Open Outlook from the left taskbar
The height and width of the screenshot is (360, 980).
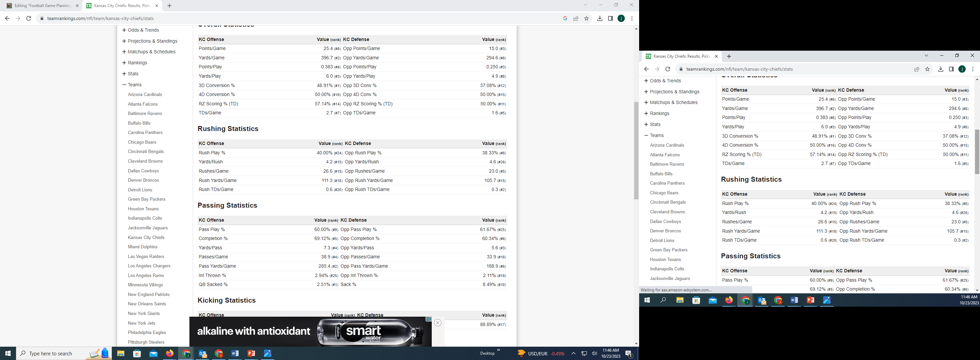[x=202, y=354]
